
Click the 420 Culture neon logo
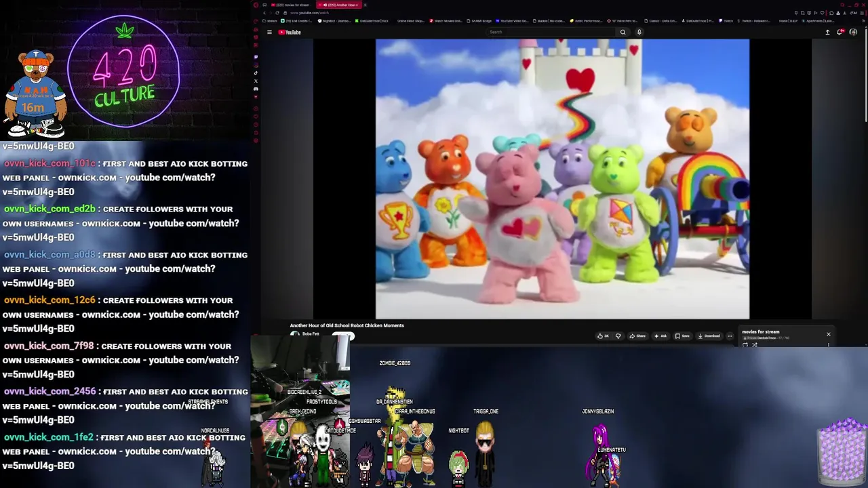tap(124, 71)
